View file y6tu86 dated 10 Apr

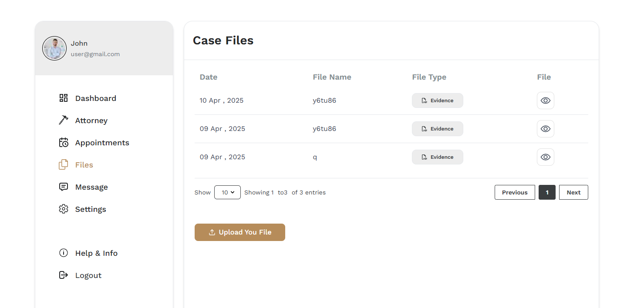(x=546, y=100)
